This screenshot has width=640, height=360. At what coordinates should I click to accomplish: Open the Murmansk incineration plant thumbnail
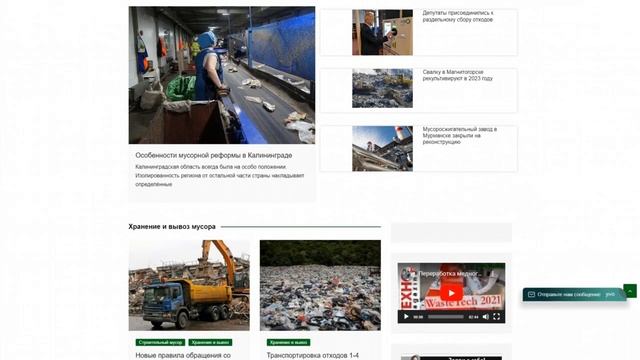coord(382,149)
